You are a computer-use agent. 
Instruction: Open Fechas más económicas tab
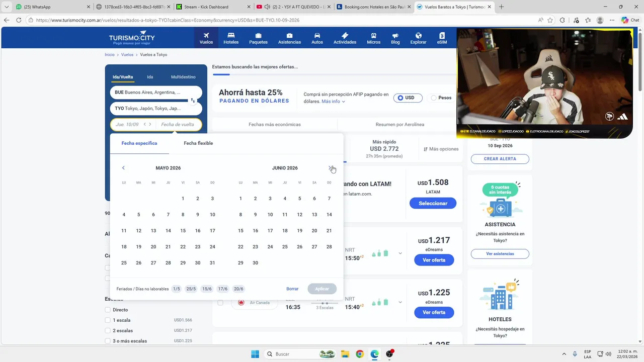[x=275, y=124]
